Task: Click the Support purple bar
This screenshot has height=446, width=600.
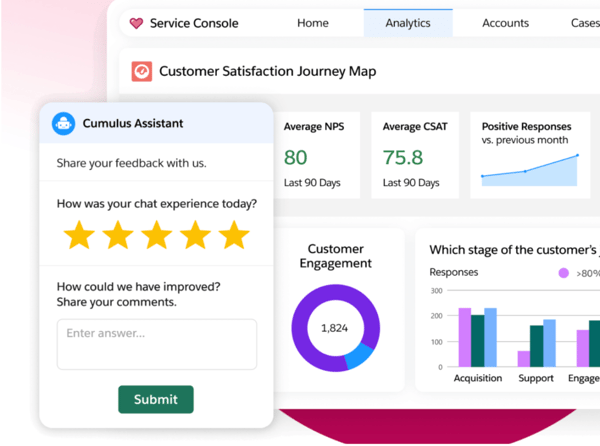Action: click(524, 359)
